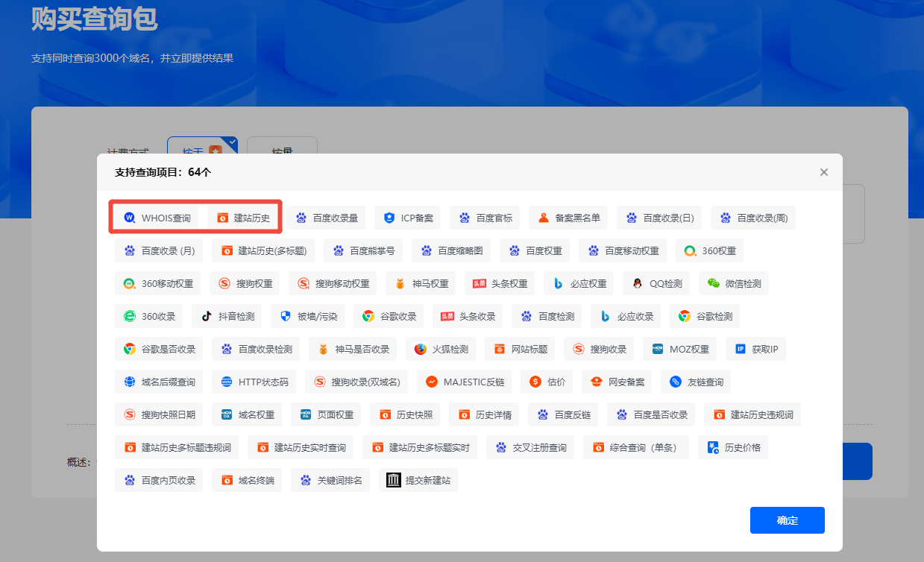924x562 pixels.
Task: Click the 必应收录 label
Action: click(x=635, y=317)
